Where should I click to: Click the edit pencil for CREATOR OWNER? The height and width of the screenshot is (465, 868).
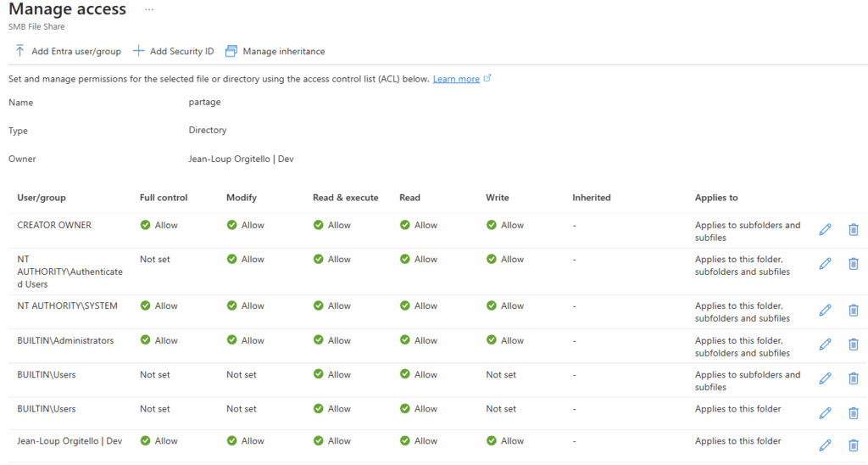click(825, 230)
